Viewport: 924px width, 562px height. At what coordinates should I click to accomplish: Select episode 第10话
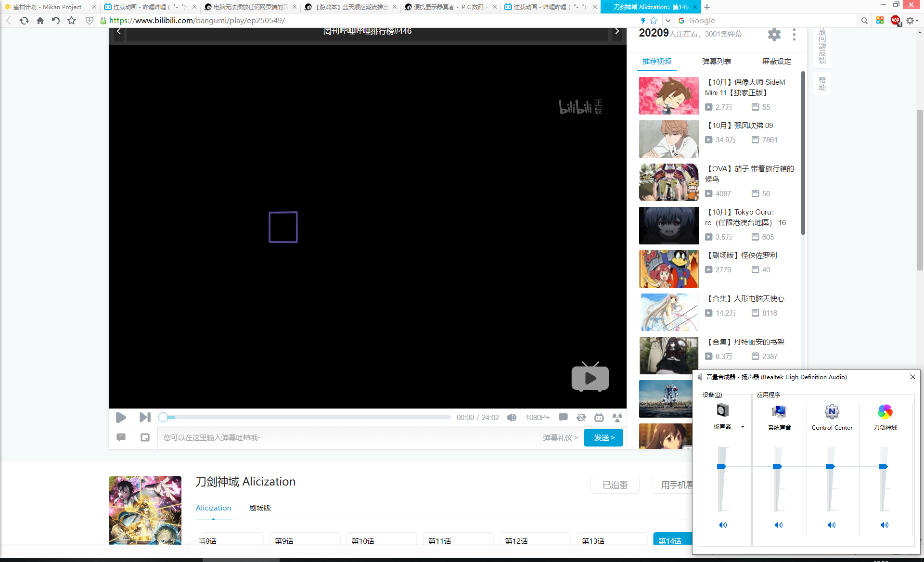pos(381,539)
